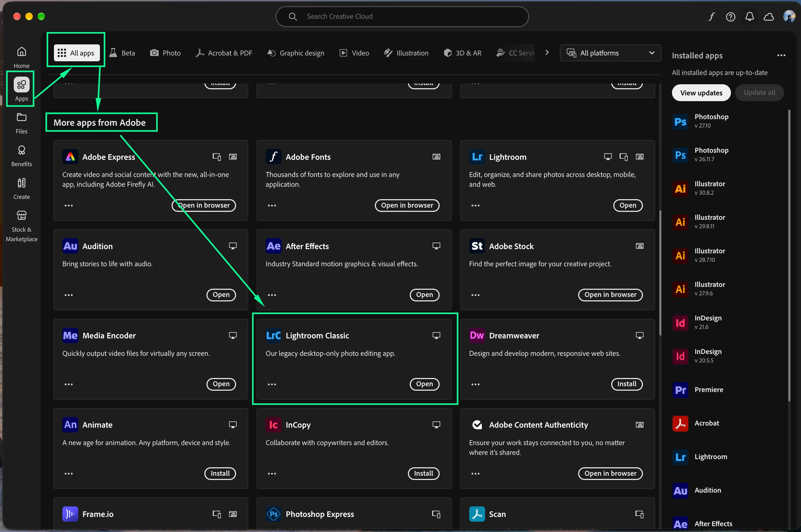Image resolution: width=801 pixels, height=532 pixels.
Task: Click the notifications bell icon
Action: tap(749, 17)
